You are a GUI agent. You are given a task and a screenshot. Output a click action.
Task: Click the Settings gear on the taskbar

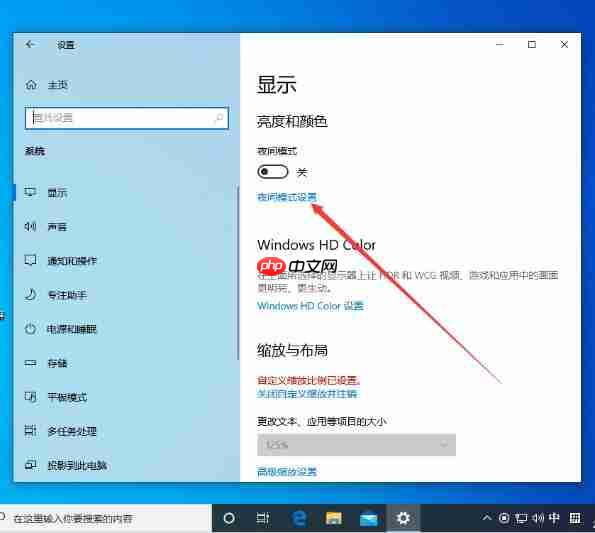coord(403,518)
